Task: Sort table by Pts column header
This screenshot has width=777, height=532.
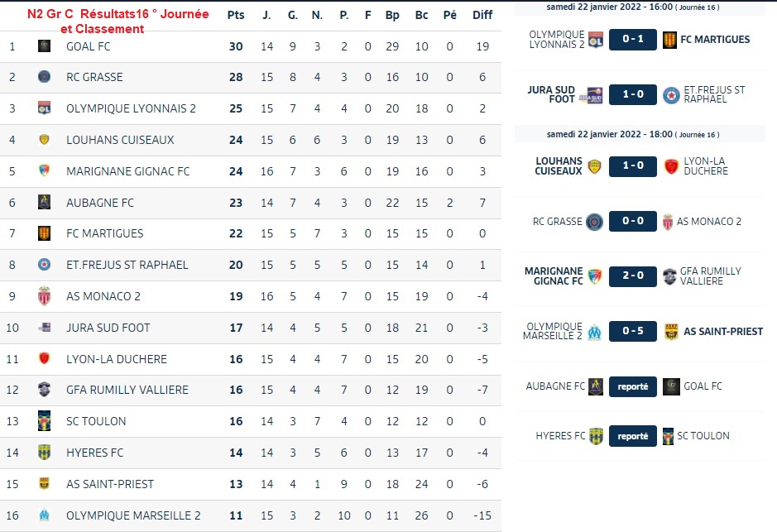Action: point(236,15)
